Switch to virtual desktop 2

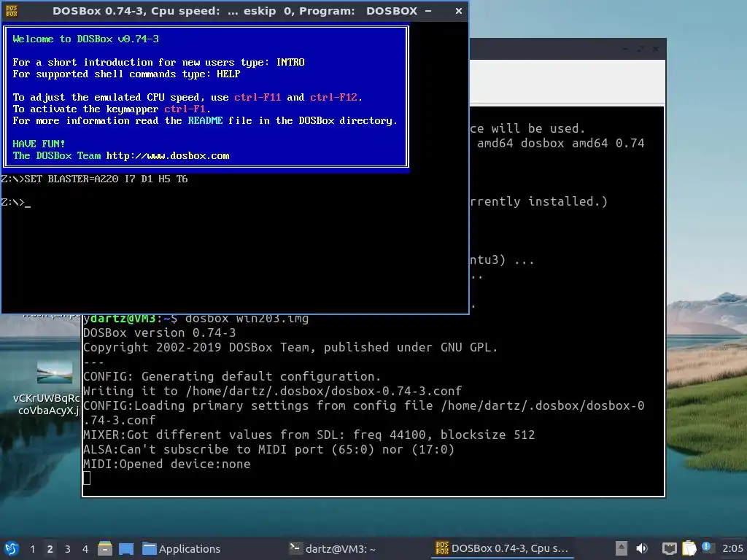[50, 549]
